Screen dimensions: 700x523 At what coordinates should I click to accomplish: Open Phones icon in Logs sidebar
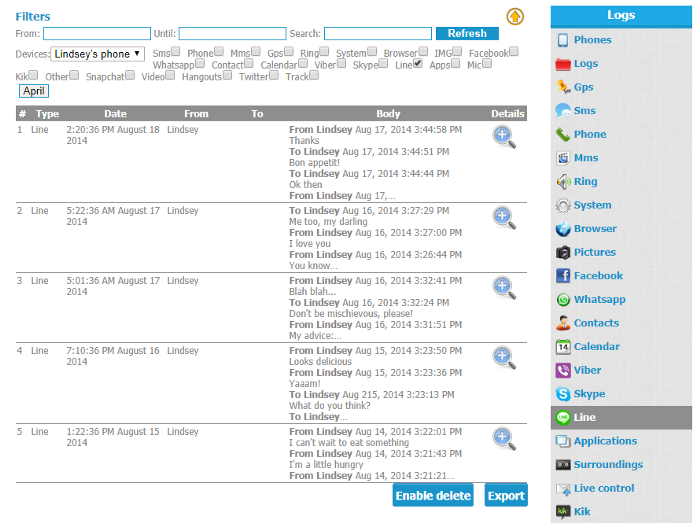point(563,40)
